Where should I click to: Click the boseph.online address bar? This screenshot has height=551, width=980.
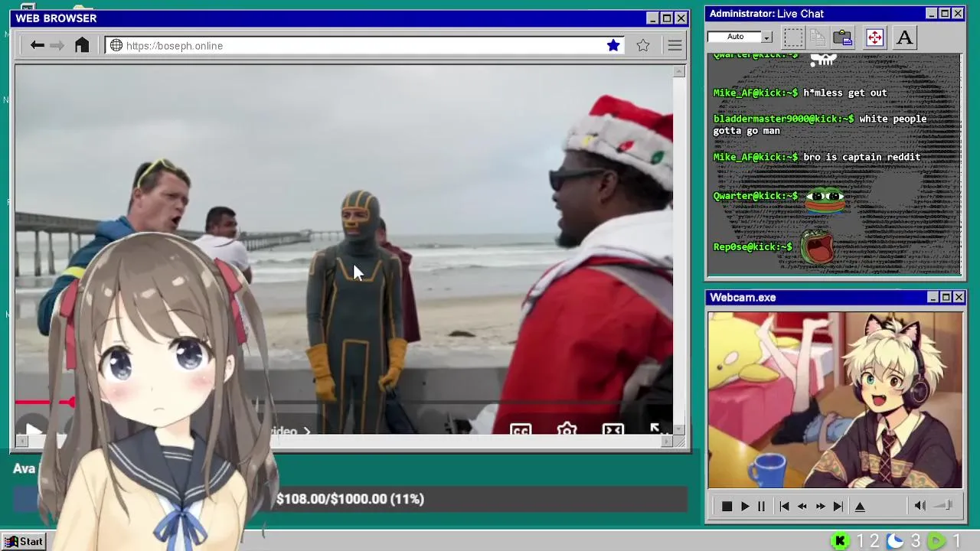point(364,46)
